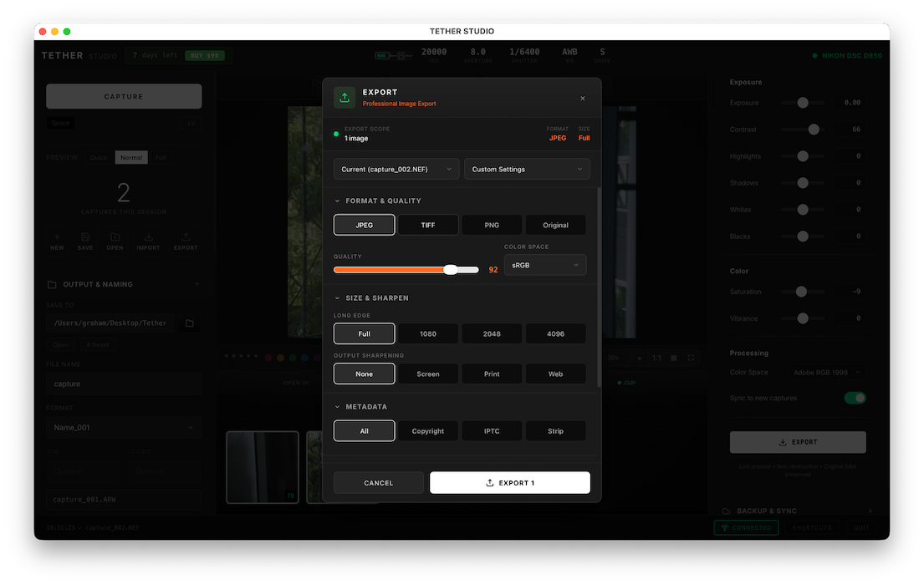Choose Print output sharpening
924x585 pixels.
click(492, 374)
